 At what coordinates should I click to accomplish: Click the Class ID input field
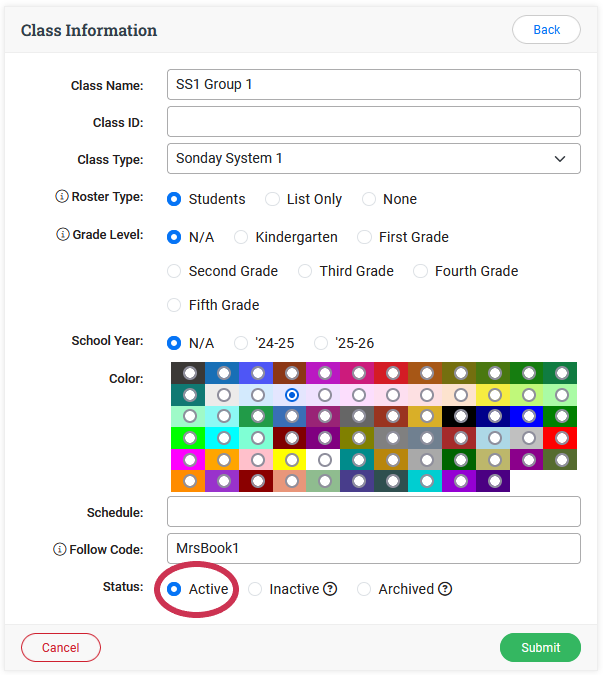[x=373, y=122]
